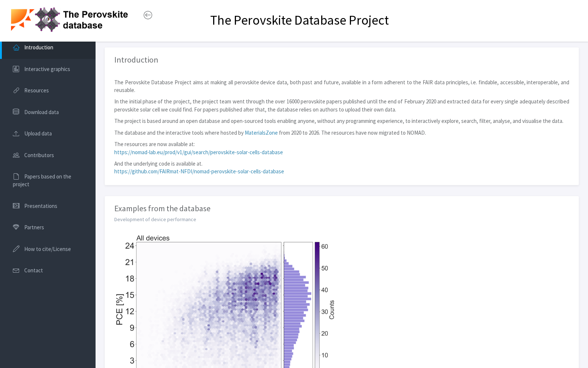Click the Resources paperclip icon
Viewport: 588px width, 368px height.
(x=16, y=90)
